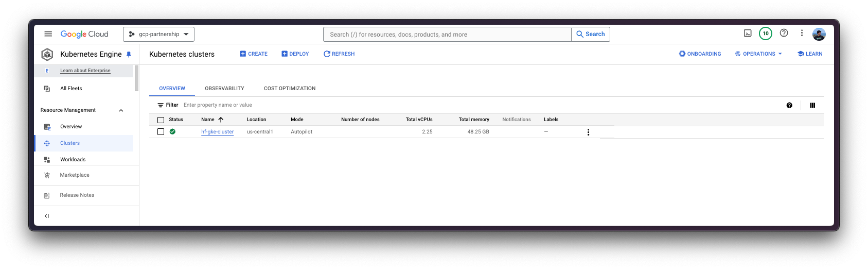Open Workloads in the sidebar

[x=73, y=160]
